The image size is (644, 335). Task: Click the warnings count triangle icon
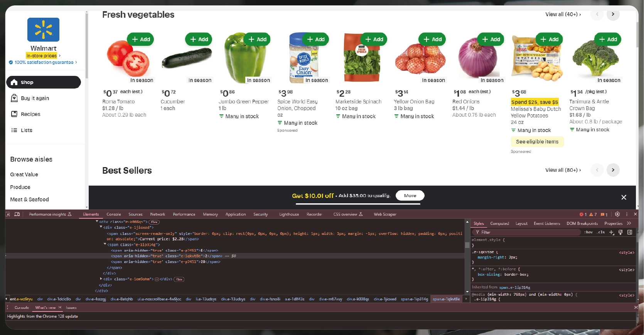point(591,214)
